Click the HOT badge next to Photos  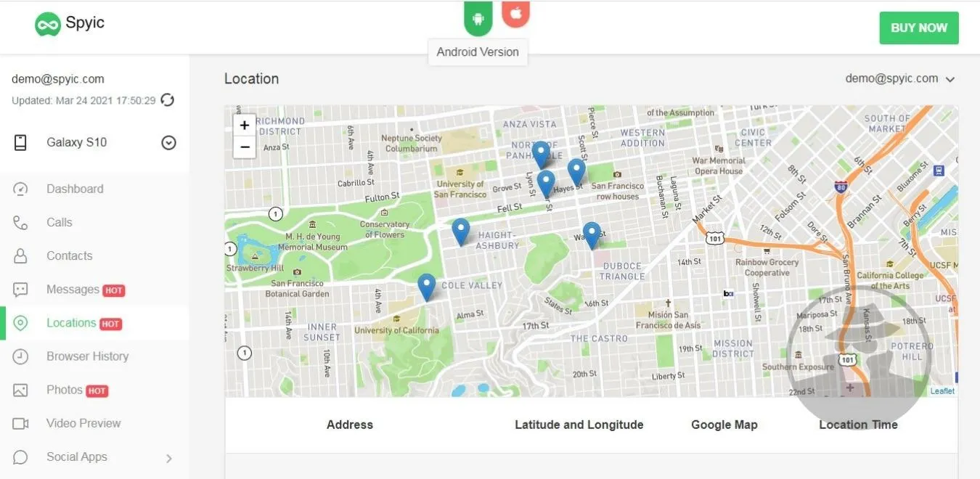click(x=97, y=391)
